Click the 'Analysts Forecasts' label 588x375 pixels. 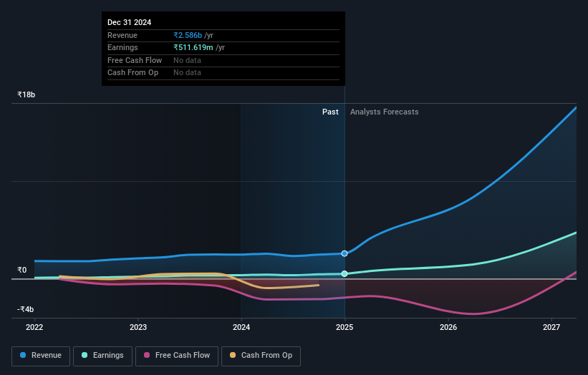(x=385, y=112)
